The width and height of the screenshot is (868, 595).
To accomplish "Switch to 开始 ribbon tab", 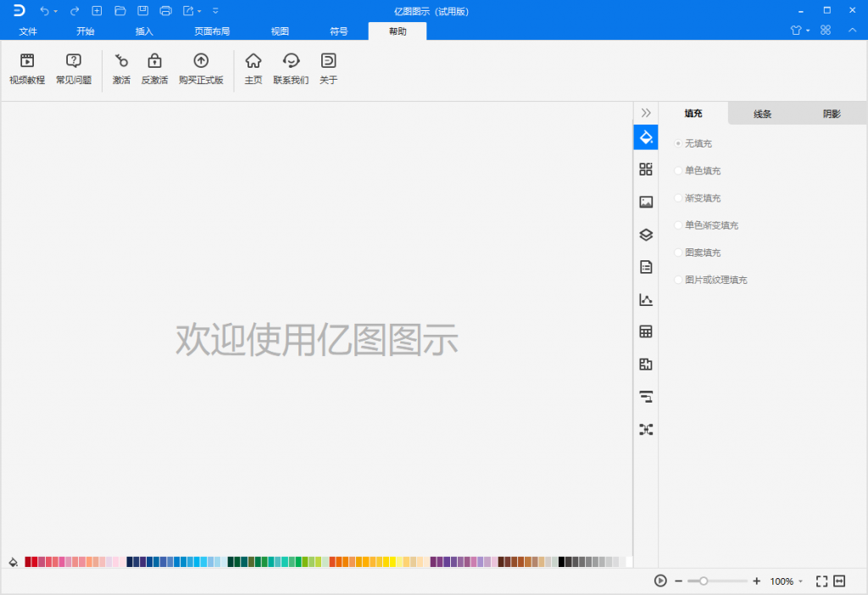I will coord(86,31).
